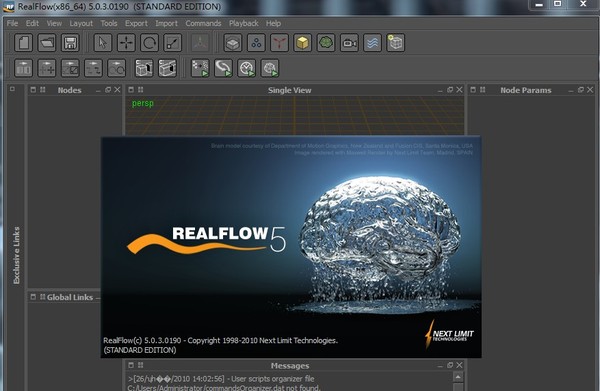Viewport: 600px width, 391px height.
Task: Close the Nodes panel
Action: pyautogui.click(x=117, y=90)
